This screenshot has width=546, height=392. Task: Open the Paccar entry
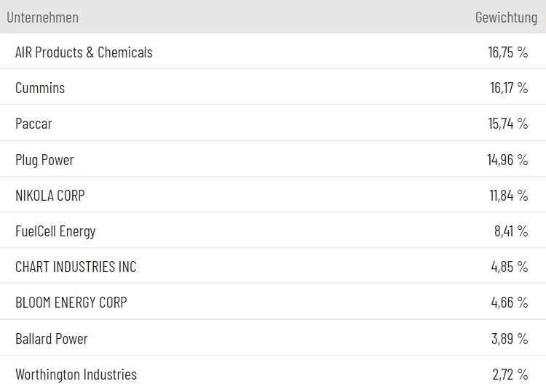[33, 124]
